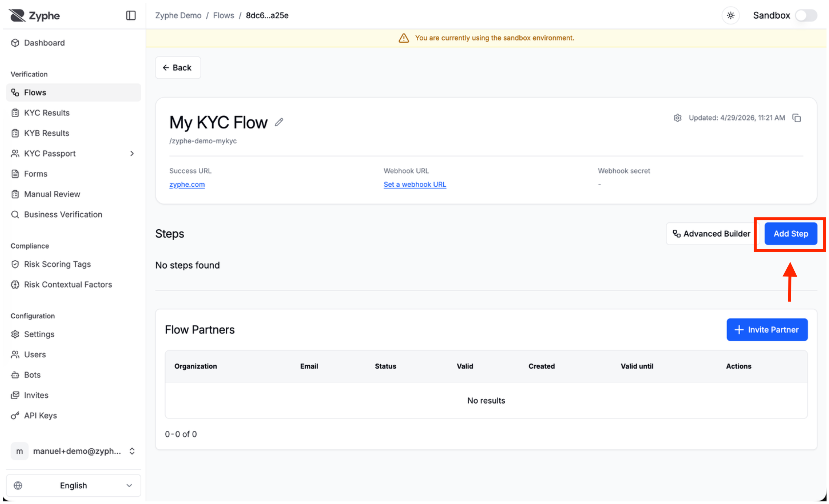Click Risk Scoring Tags shield icon
This screenshot has width=829, height=504.
(x=15, y=264)
